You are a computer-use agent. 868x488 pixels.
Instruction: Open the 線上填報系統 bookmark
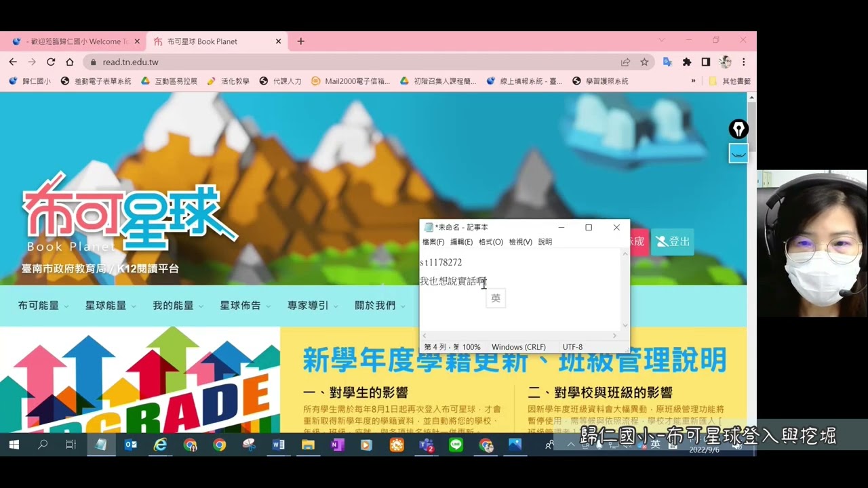coord(524,81)
